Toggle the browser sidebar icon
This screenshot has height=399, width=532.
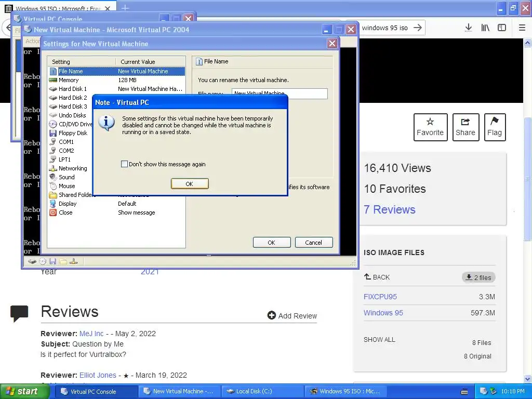click(502, 28)
